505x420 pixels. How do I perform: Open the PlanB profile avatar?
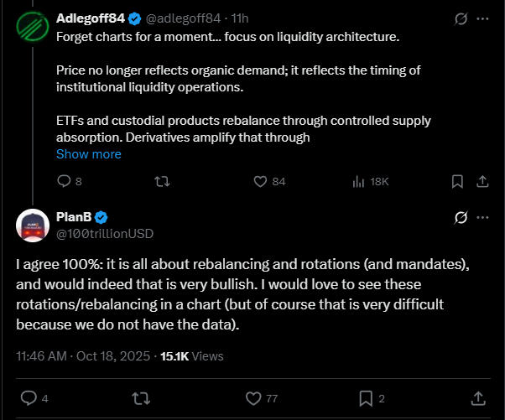(33, 226)
